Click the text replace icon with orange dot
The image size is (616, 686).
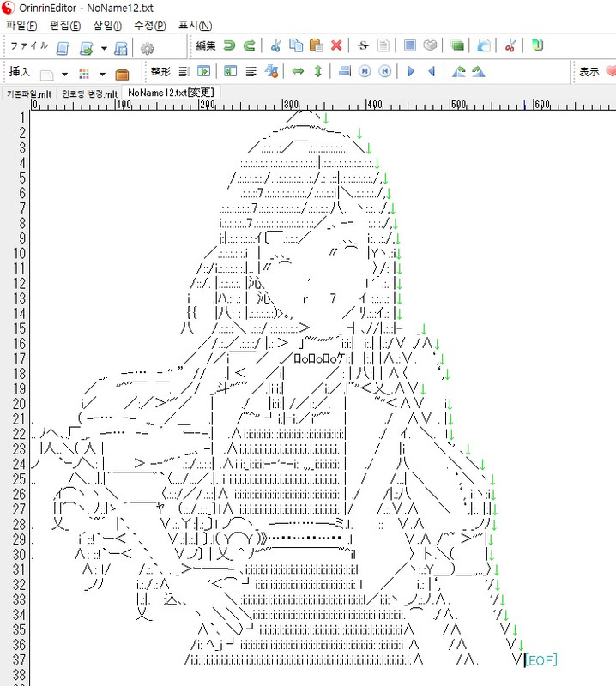[x=271, y=71]
